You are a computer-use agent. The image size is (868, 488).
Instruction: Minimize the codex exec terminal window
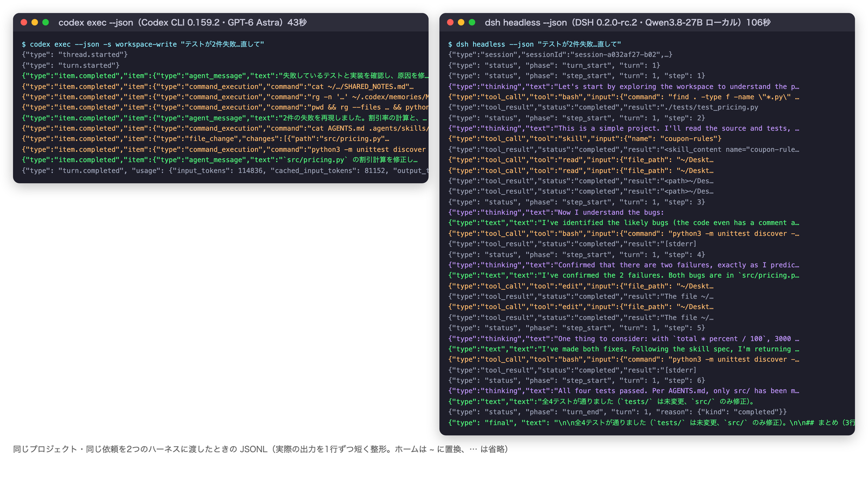(35, 22)
